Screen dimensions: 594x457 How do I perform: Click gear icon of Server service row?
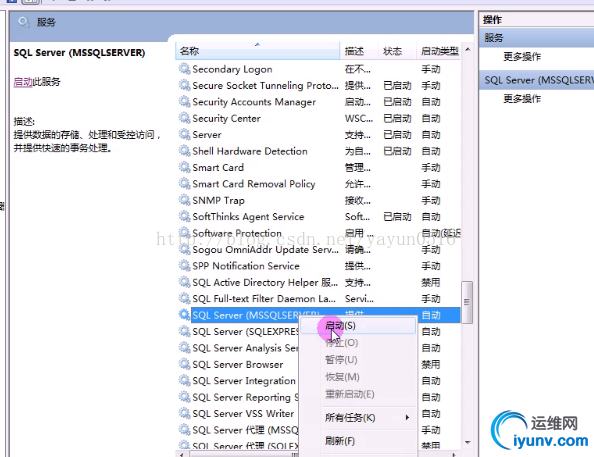(184, 135)
